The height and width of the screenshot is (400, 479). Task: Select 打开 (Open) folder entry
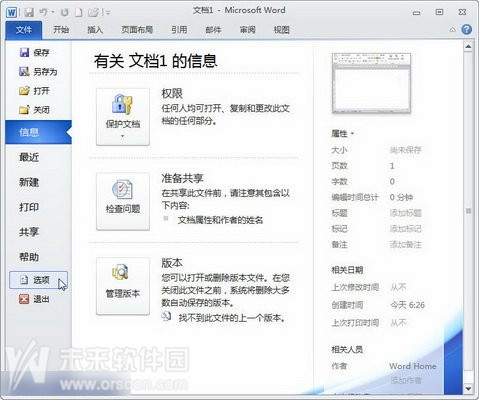(35, 91)
